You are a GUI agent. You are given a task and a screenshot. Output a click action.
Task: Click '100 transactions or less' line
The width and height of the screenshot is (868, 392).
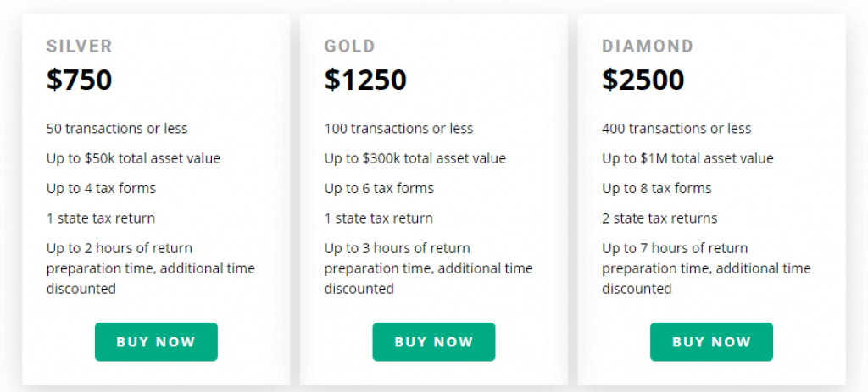pyautogui.click(x=398, y=129)
